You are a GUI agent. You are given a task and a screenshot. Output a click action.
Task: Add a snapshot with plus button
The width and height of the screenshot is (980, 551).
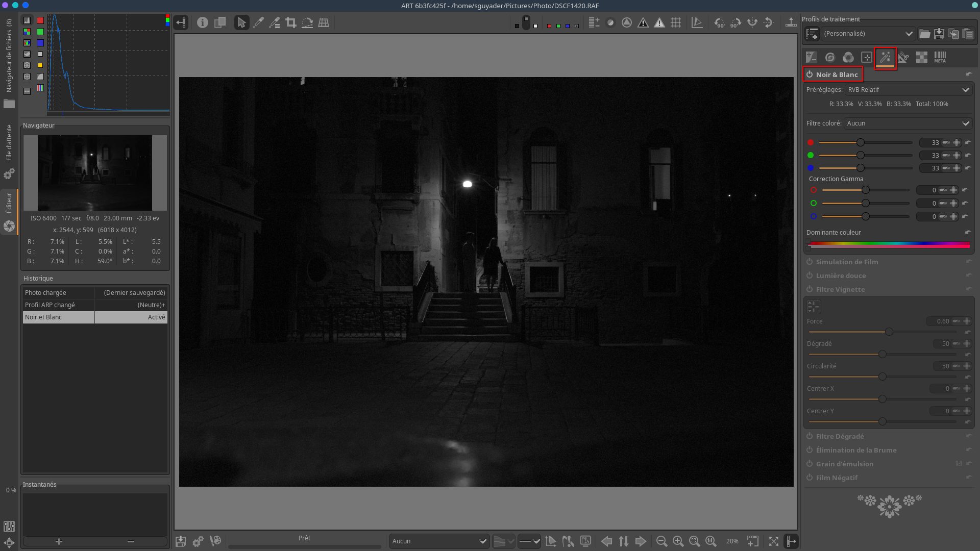tap(59, 542)
